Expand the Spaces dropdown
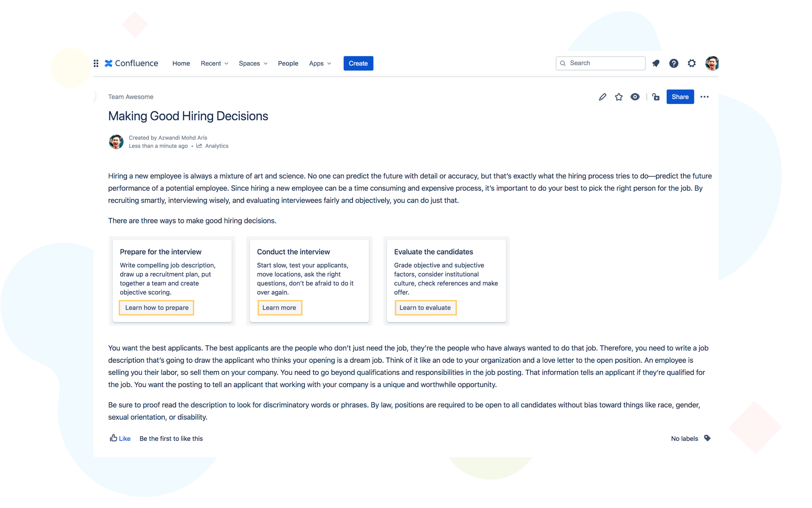This screenshot has height=508, width=812. [x=253, y=63]
